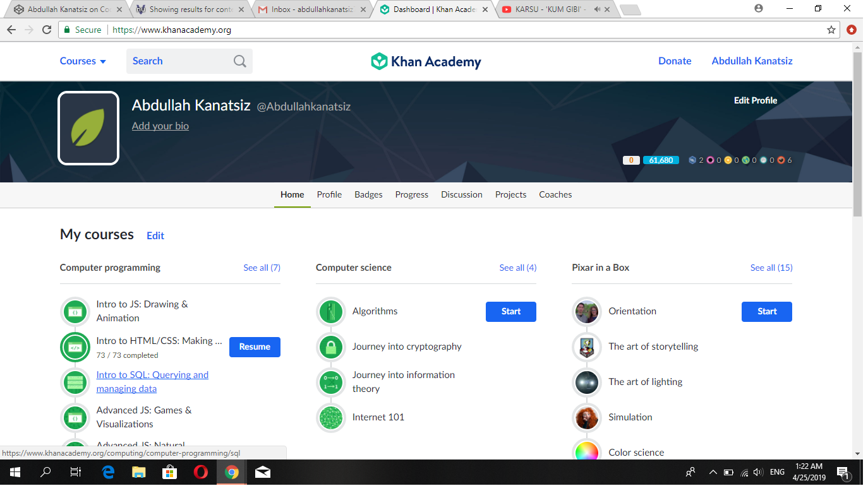Go back using the browser back arrow

tap(11, 30)
